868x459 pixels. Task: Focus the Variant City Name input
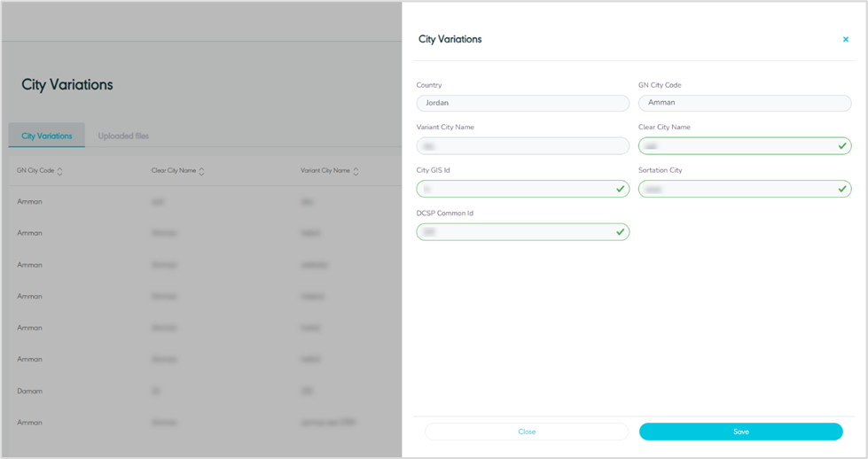tap(522, 146)
